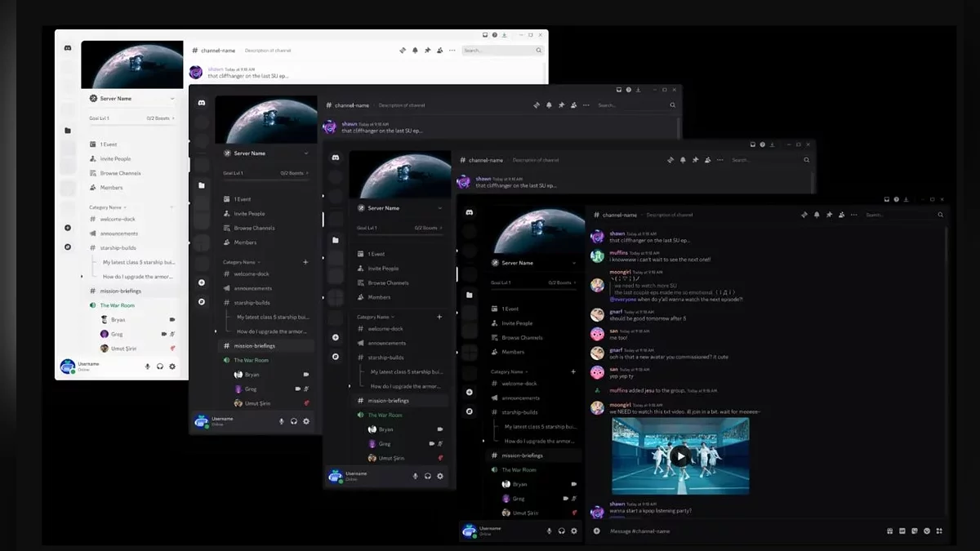Screen dimensions: 980x551
Task: Open User Settings gear in front window
Action: (574, 531)
